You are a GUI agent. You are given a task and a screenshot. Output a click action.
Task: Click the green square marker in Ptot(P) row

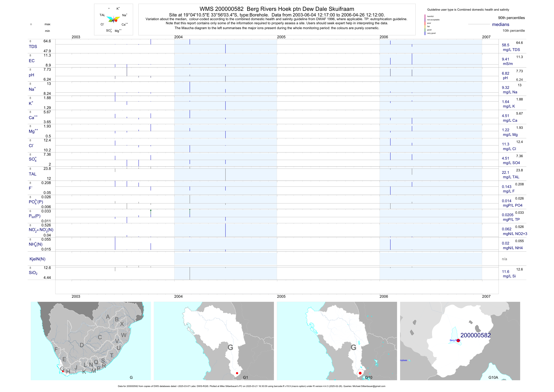(x=151, y=211)
